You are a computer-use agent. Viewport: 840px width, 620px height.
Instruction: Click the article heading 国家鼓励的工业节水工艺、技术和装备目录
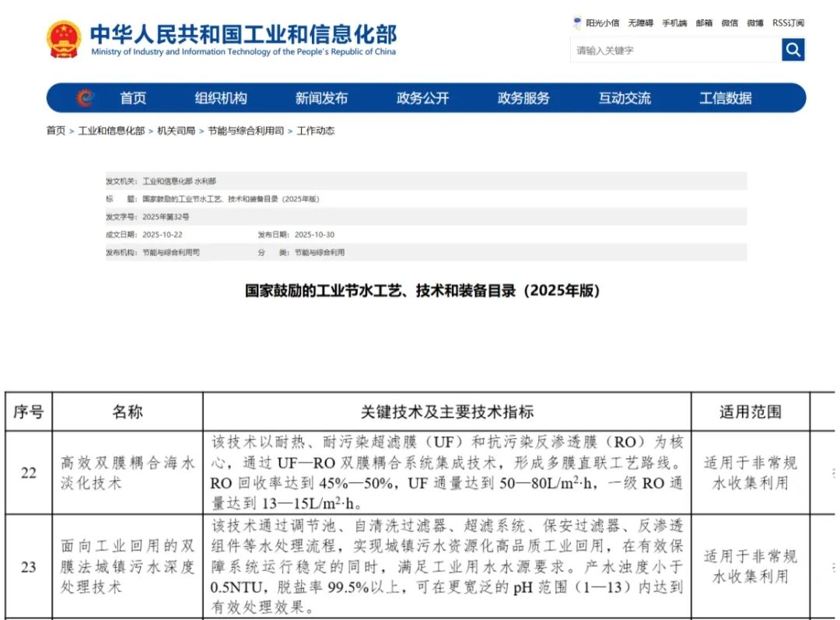pyautogui.click(x=422, y=290)
